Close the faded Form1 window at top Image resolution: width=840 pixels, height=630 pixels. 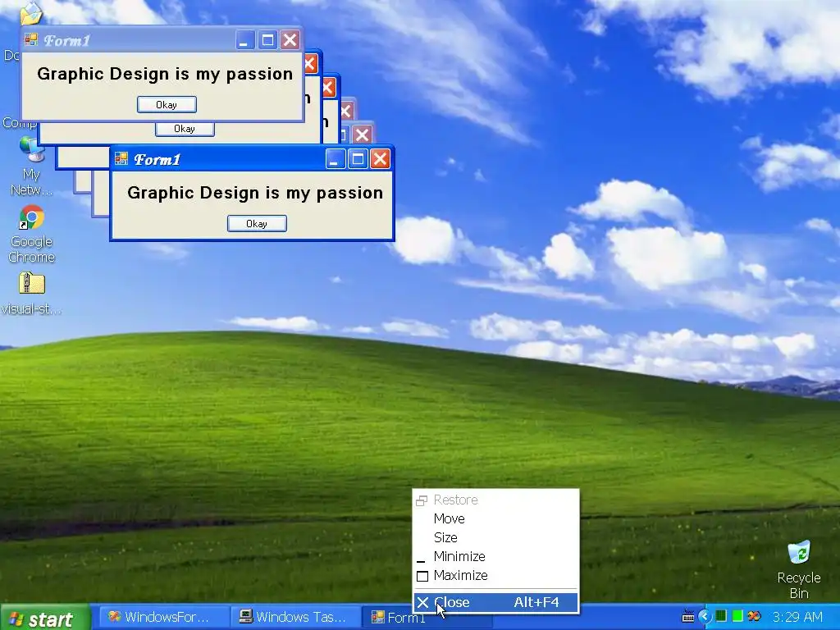(x=290, y=39)
